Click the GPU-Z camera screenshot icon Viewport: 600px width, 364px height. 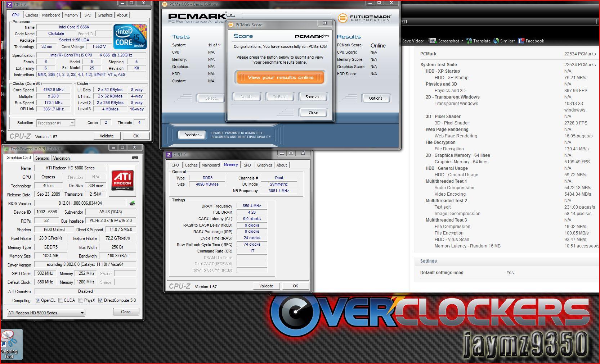[135, 158]
